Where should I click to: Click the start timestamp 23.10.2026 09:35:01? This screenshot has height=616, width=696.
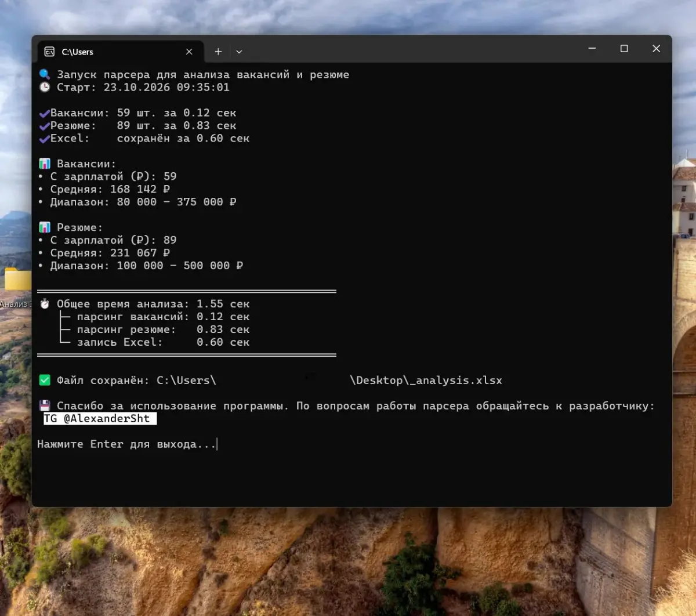(x=166, y=87)
